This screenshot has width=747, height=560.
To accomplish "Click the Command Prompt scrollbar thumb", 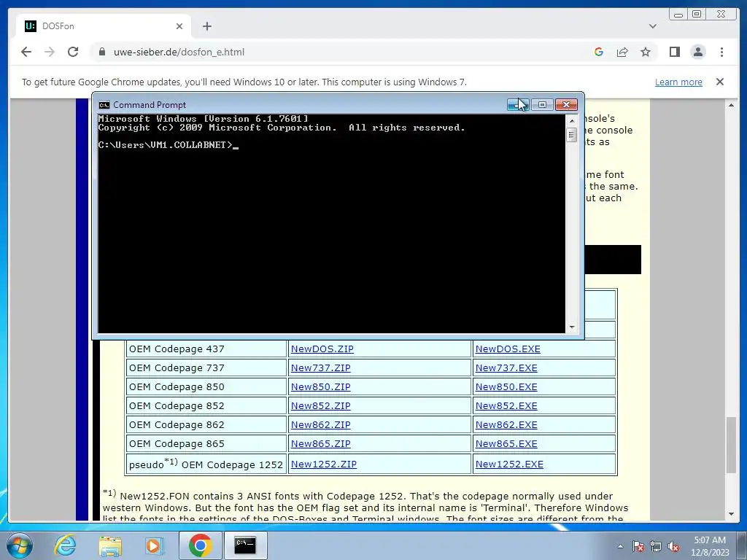I will [x=572, y=135].
